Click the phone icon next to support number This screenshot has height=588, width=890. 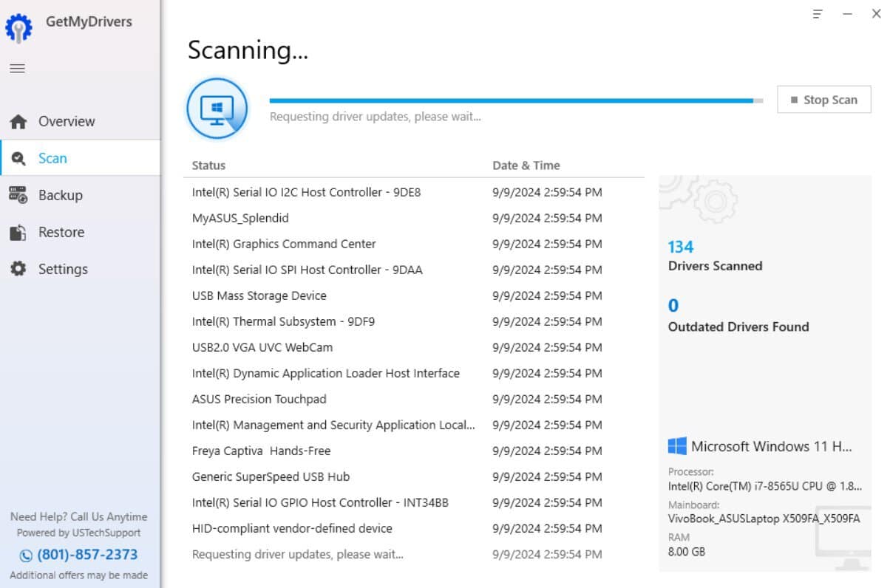point(26,555)
